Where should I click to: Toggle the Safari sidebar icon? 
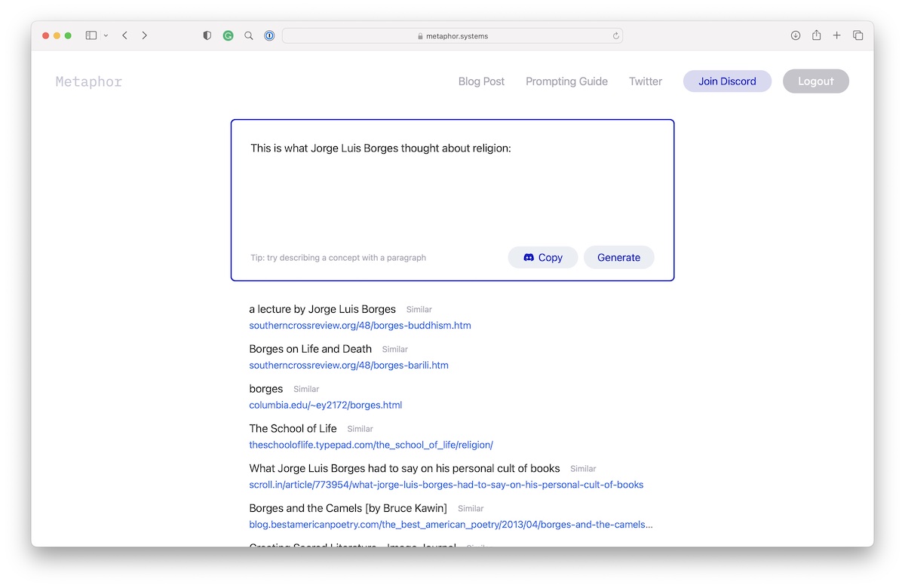click(x=91, y=35)
